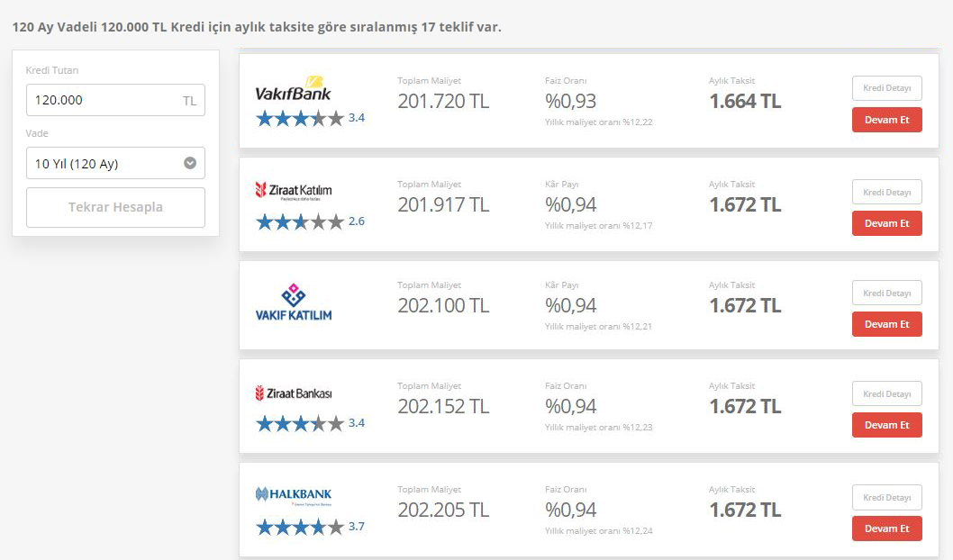Click Devam Et for VakıfBank offer
The height and width of the screenshot is (560, 953).
[886, 120]
